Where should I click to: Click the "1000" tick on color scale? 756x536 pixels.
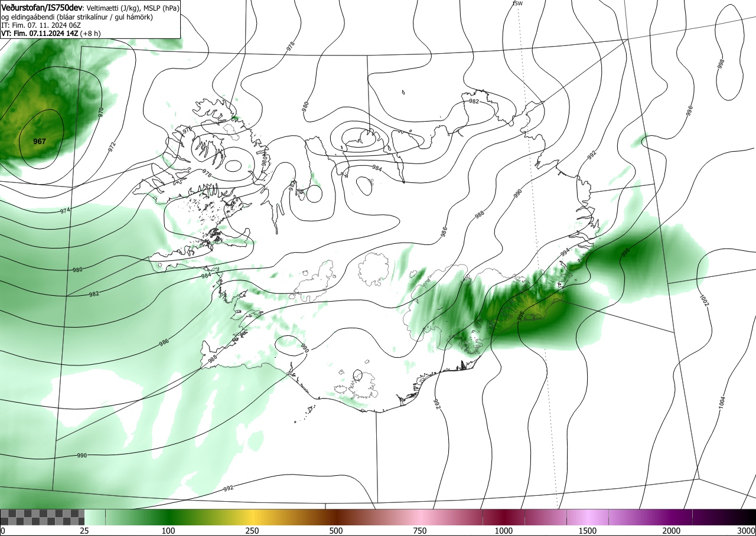point(504,531)
